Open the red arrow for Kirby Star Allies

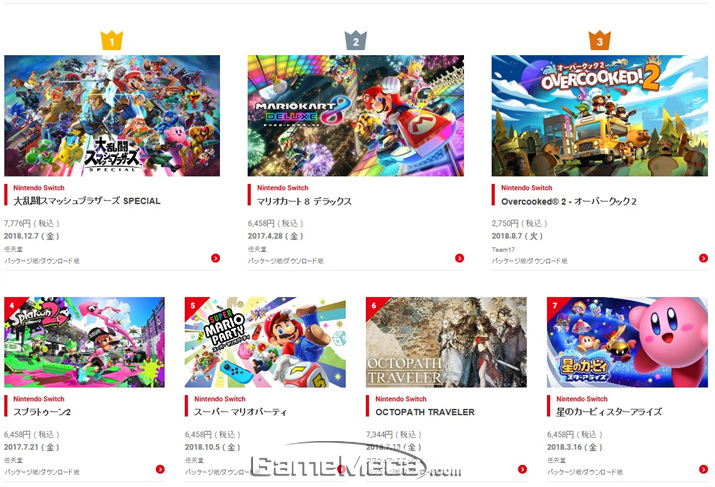tap(703, 469)
